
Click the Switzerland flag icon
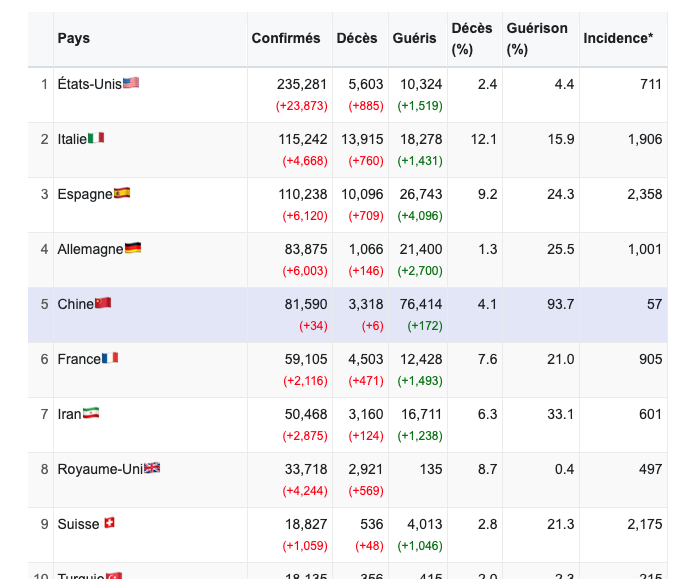tap(110, 523)
